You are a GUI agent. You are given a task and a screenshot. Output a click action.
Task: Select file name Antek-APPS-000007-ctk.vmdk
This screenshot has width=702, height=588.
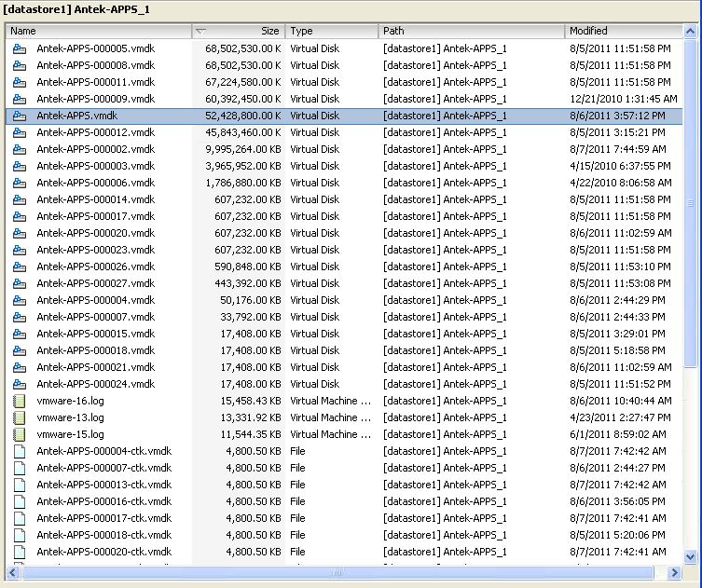(x=104, y=468)
